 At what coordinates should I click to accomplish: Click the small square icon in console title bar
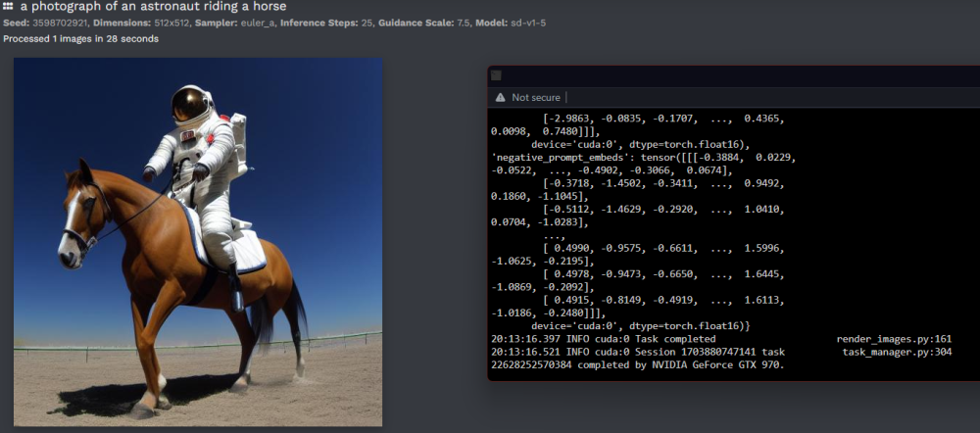point(496,76)
